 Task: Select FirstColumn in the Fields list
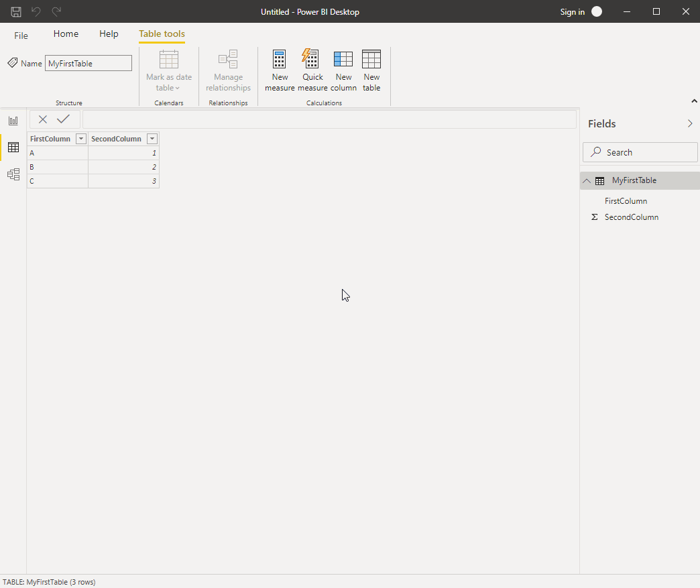626,201
